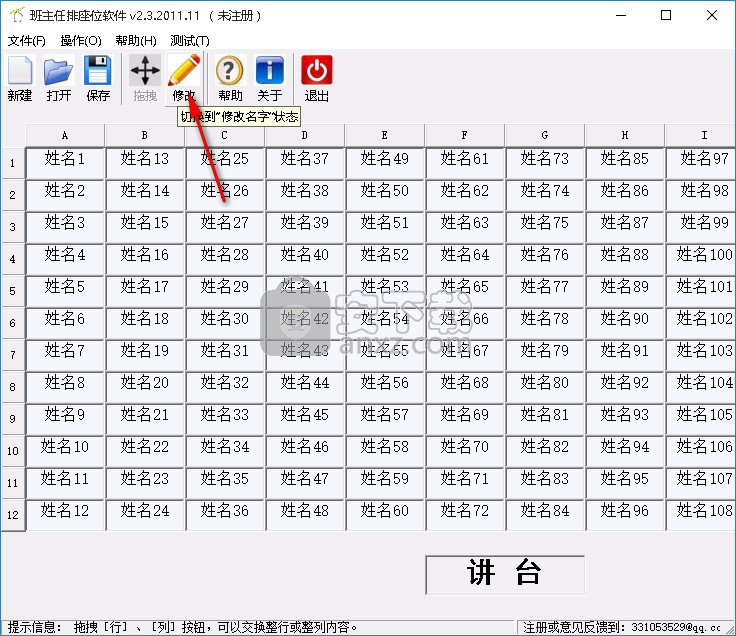The height and width of the screenshot is (636, 736).
Task: Click seat cell 姓名24
Action: coord(145,514)
